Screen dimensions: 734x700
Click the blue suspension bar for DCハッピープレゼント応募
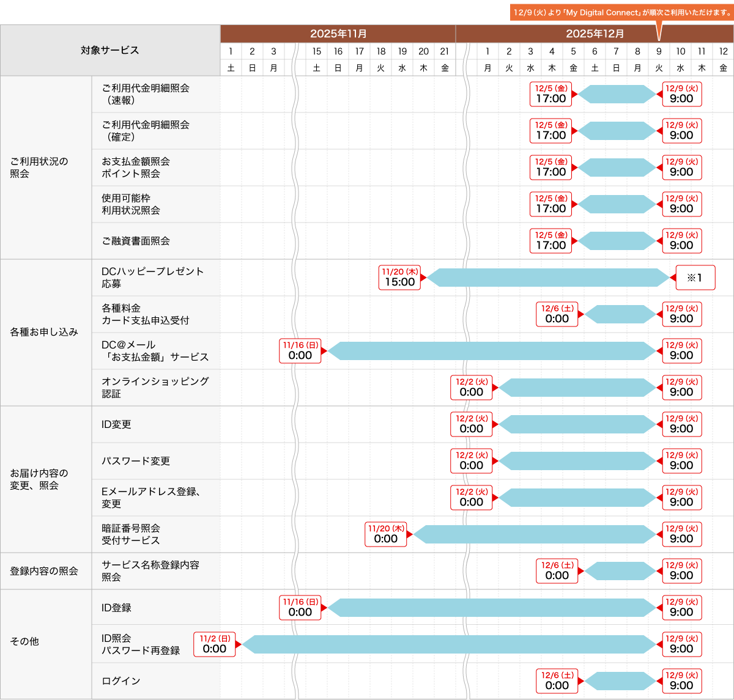pyautogui.click(x=548, y=278)
